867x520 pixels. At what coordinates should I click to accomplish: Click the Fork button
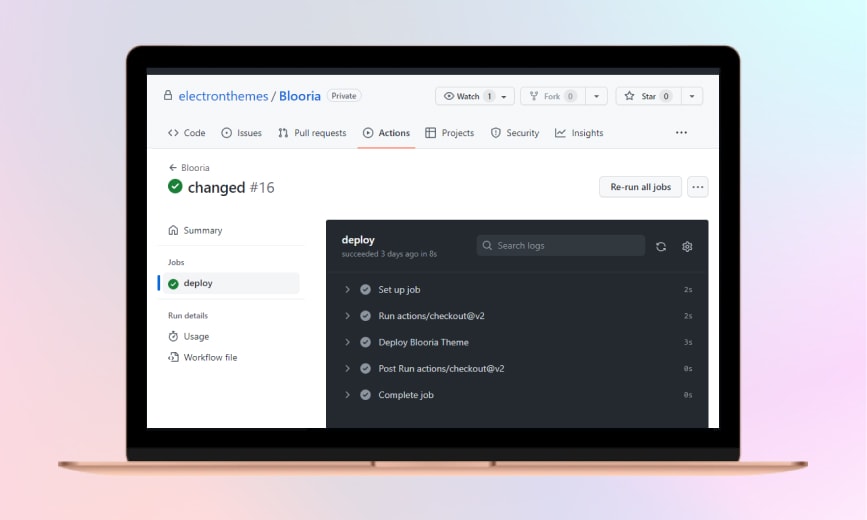[x=551, y=96]
